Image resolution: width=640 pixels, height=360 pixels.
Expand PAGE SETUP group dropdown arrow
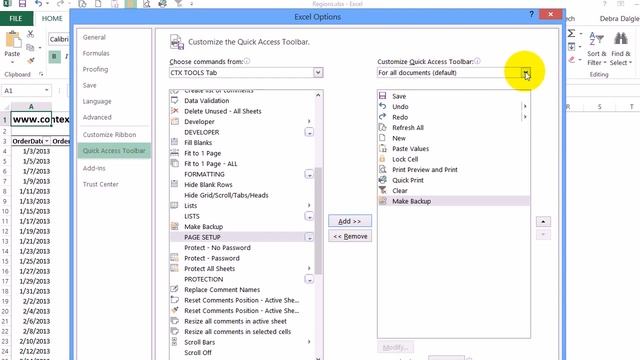309,237
